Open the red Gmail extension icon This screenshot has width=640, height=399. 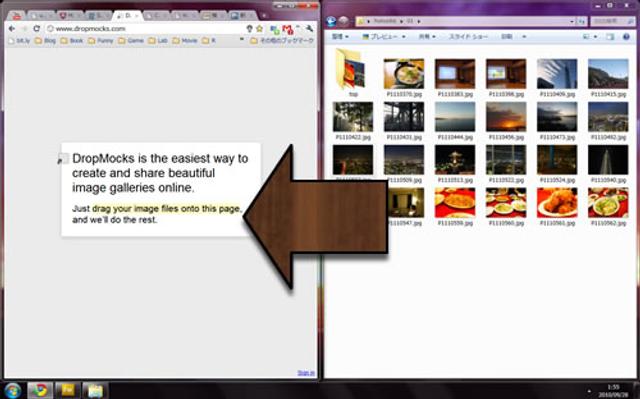point(288,29)
